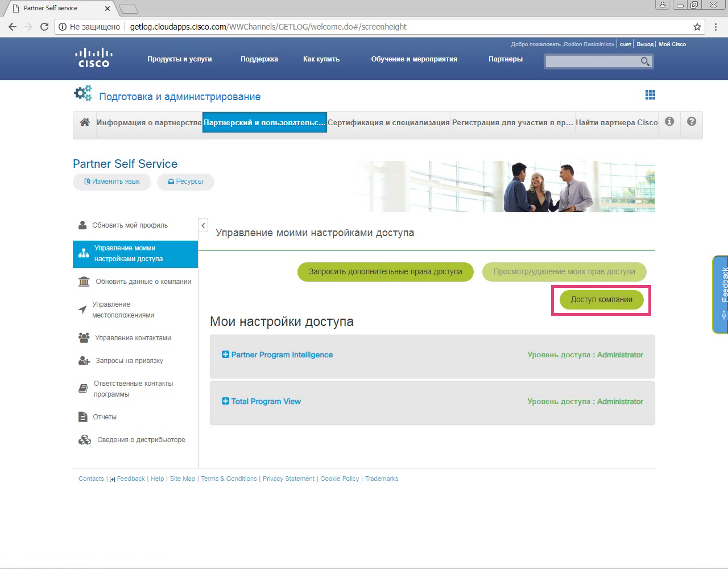
Task: Open Продукты и услуги menu
Action: pyautogui.click(x=180, y=59)
